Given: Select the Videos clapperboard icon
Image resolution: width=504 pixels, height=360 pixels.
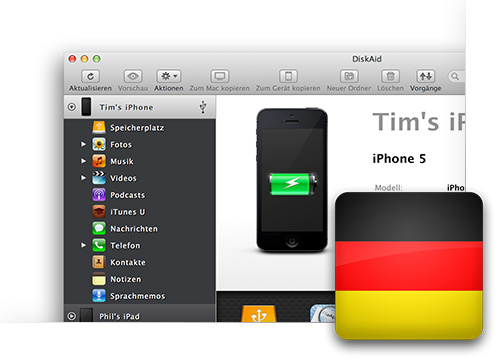Looking at the screenshot, I should (x=99, y=178).
